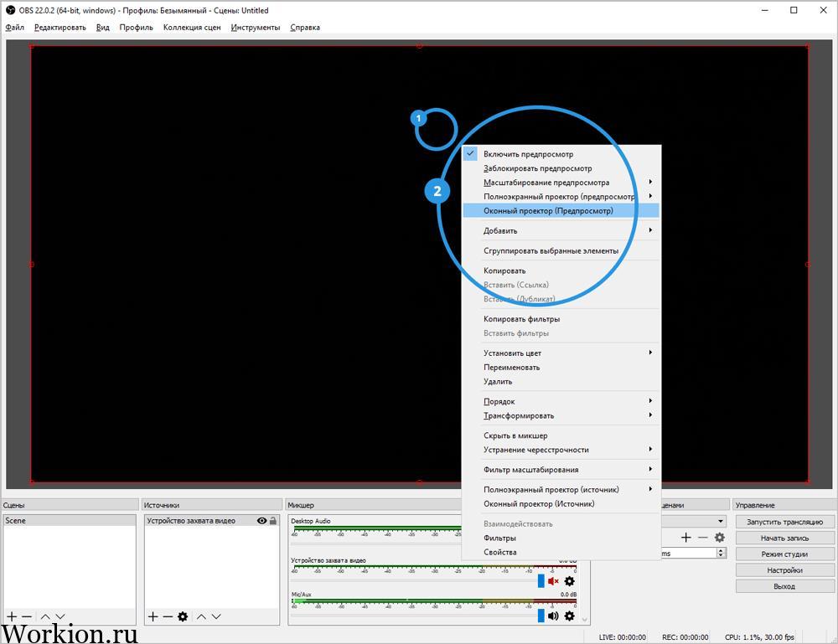
Task: Open the Инструменты menu
Action: 256,28
